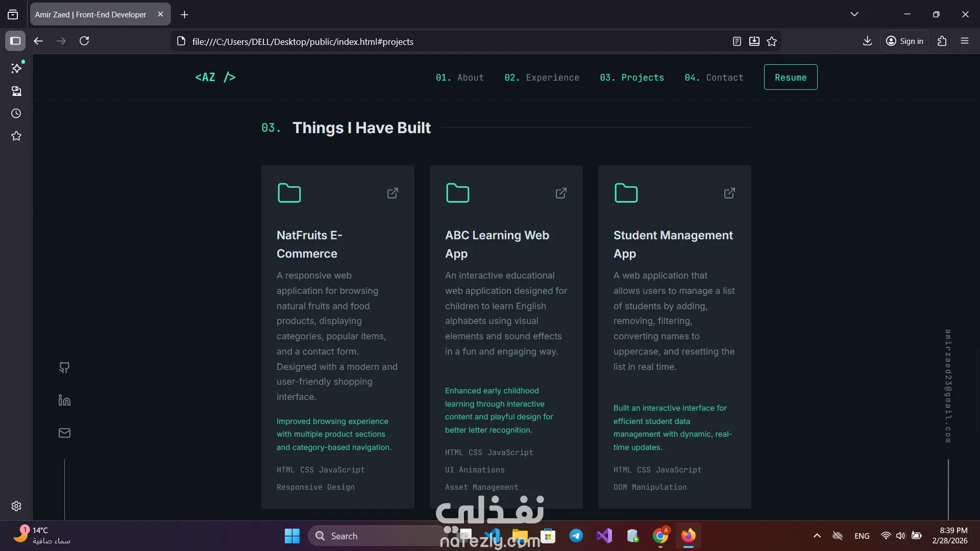Reload the current page

click(x=84, y=41)
